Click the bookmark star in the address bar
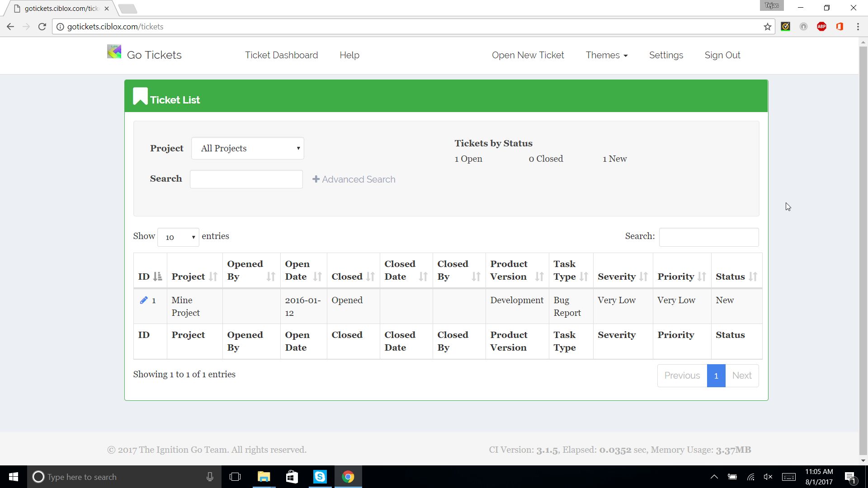This screenshot has width=868, height=488. tap(768, 27)
